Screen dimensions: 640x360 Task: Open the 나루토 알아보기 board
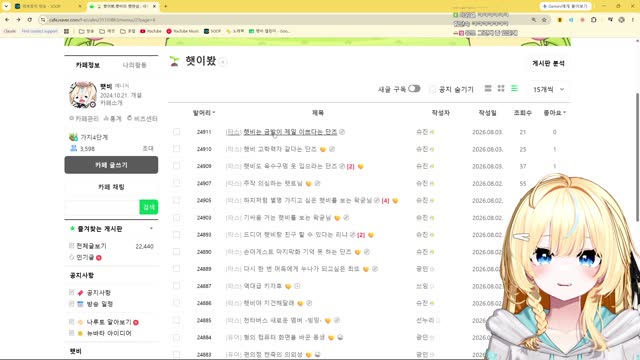pyautogui.click(x=109, y=322)
